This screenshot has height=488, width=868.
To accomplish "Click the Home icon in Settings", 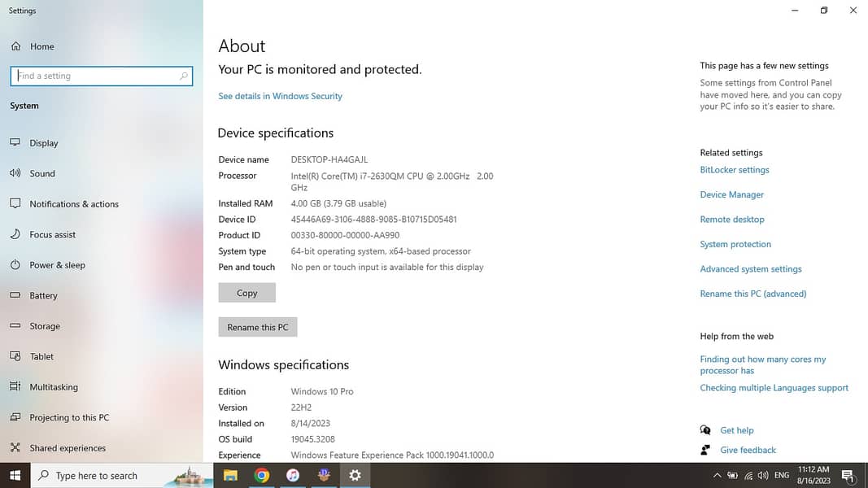I will pos(16,46).
